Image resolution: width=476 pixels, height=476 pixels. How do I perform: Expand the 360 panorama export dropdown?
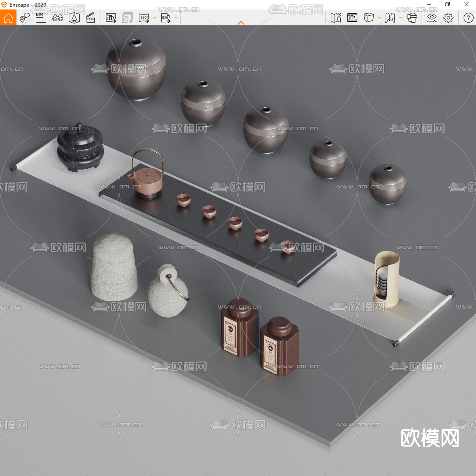[154, 18]
